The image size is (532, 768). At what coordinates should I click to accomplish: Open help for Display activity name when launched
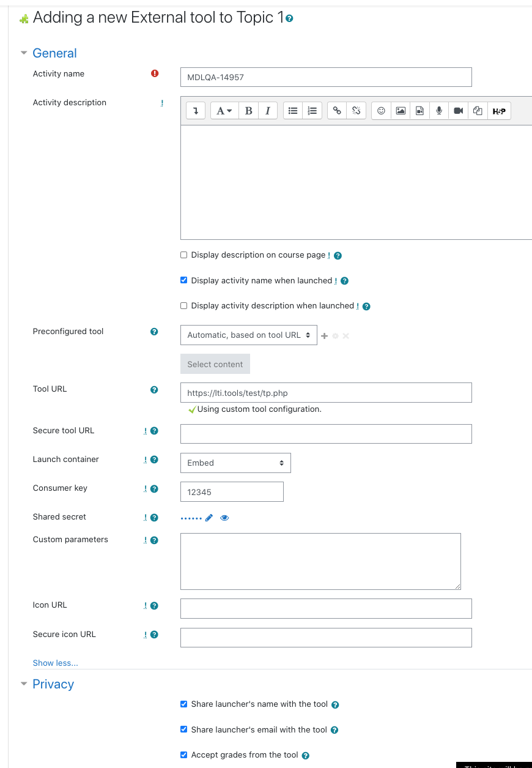pyautogui.click(x=344, y=281)
